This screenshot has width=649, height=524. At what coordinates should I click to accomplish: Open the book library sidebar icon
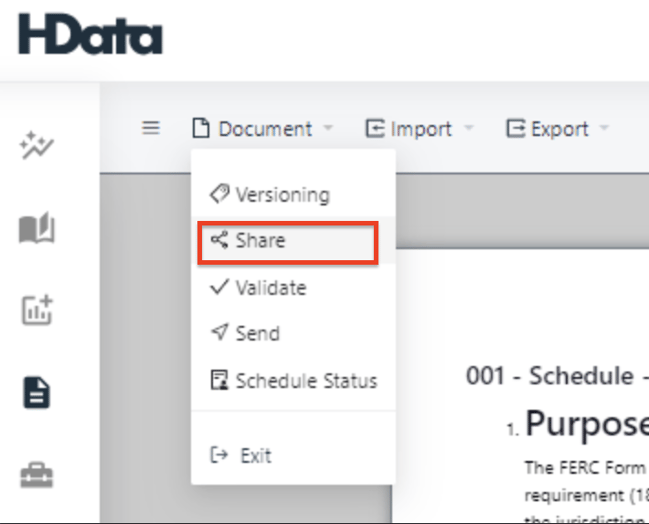pos(36,230)
